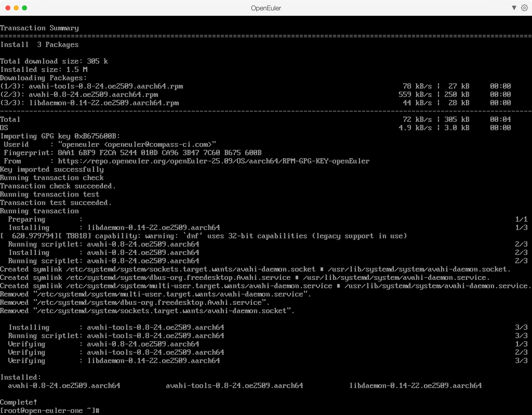Open the settings gear in title bar
Viewport: 532px width, 415px height.
pos(524,8)
